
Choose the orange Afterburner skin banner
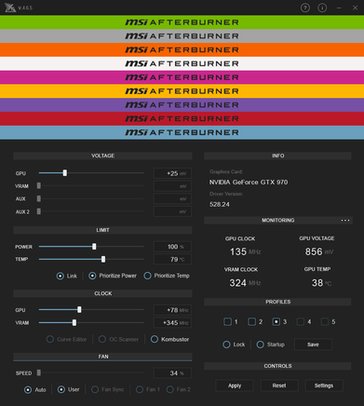pyautogui.click(x=182, y=50)
